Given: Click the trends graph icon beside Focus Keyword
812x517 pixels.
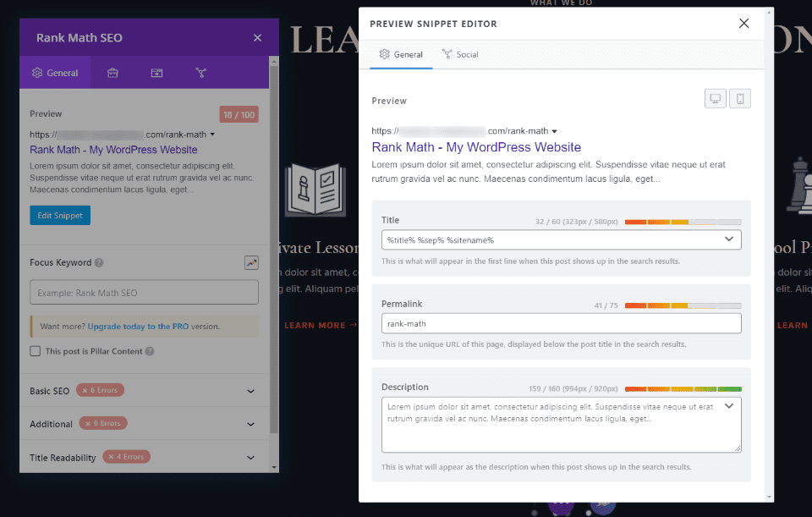Looking at the screenshot, I should tap(251, 262).
